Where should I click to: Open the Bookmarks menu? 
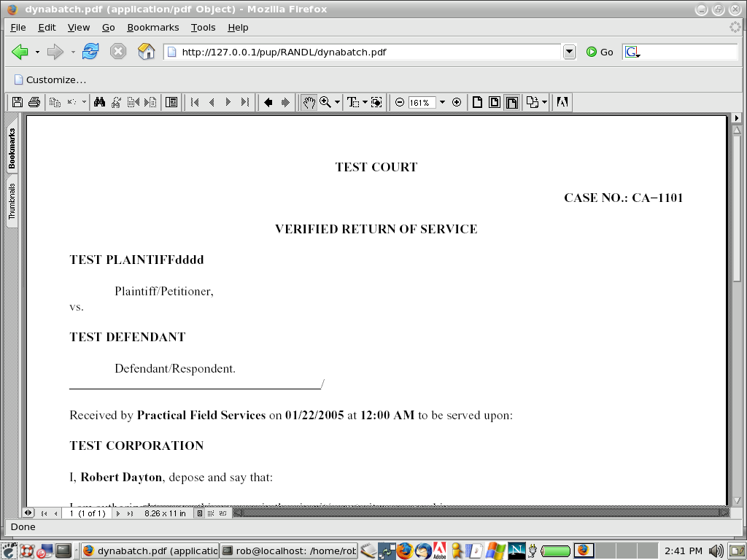tap(152, 27)
